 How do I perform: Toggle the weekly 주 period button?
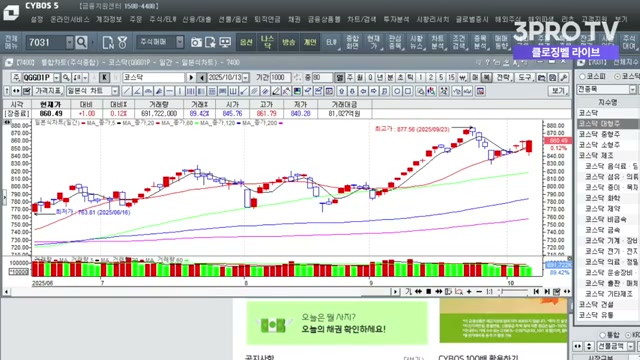[350, 77]
